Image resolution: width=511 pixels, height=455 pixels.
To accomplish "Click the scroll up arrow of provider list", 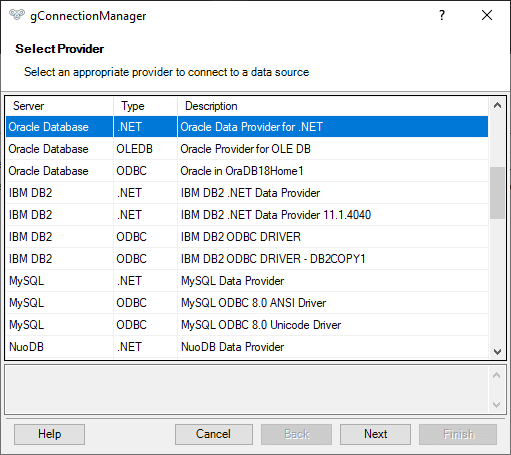I will tap(497, 105).
